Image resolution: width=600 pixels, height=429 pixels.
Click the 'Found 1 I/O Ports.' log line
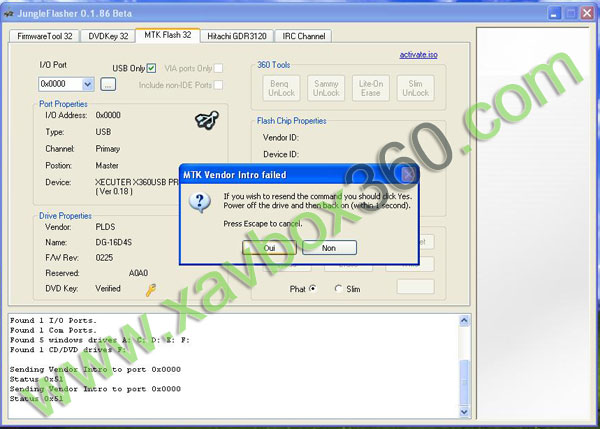53,320
